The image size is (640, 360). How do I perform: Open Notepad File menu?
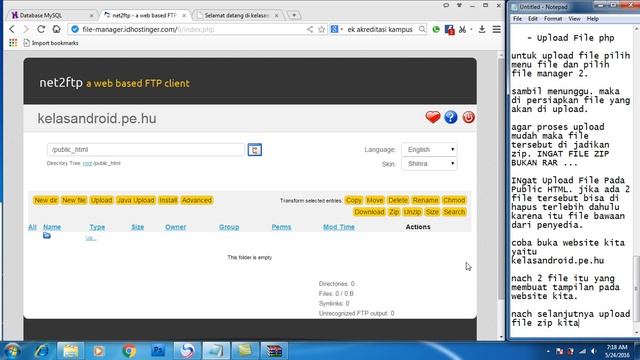517,19
